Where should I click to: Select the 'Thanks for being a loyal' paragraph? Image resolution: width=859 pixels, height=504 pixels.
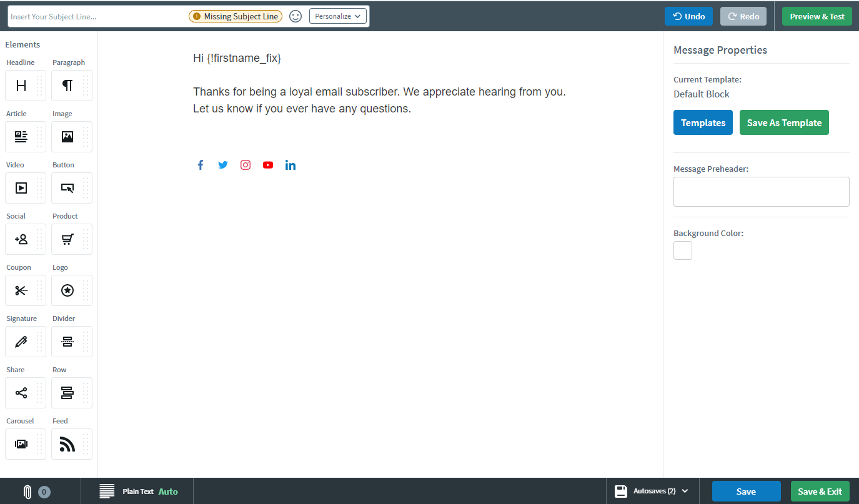pos(379,100)
